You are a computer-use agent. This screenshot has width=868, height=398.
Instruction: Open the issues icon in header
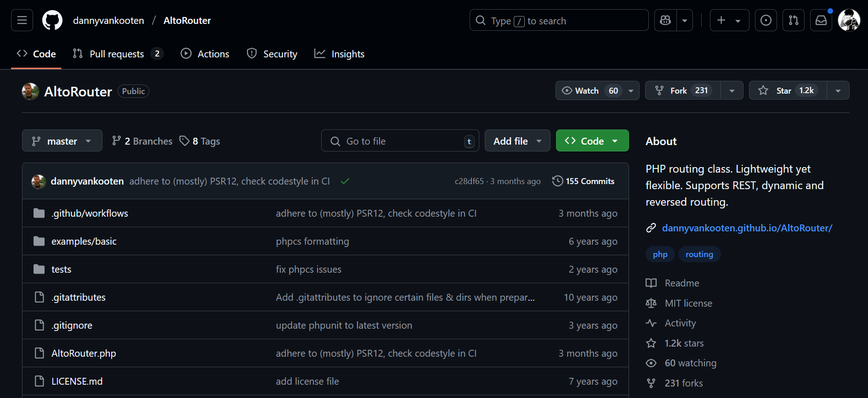coord(766,20)
